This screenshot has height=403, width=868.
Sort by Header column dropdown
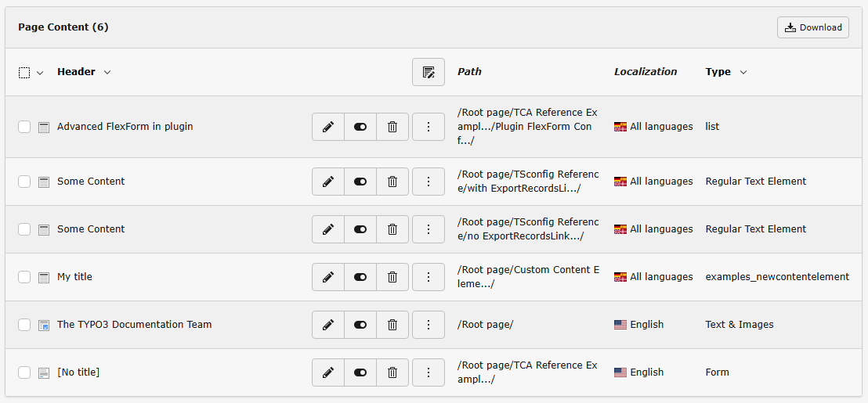pos(107,72)
